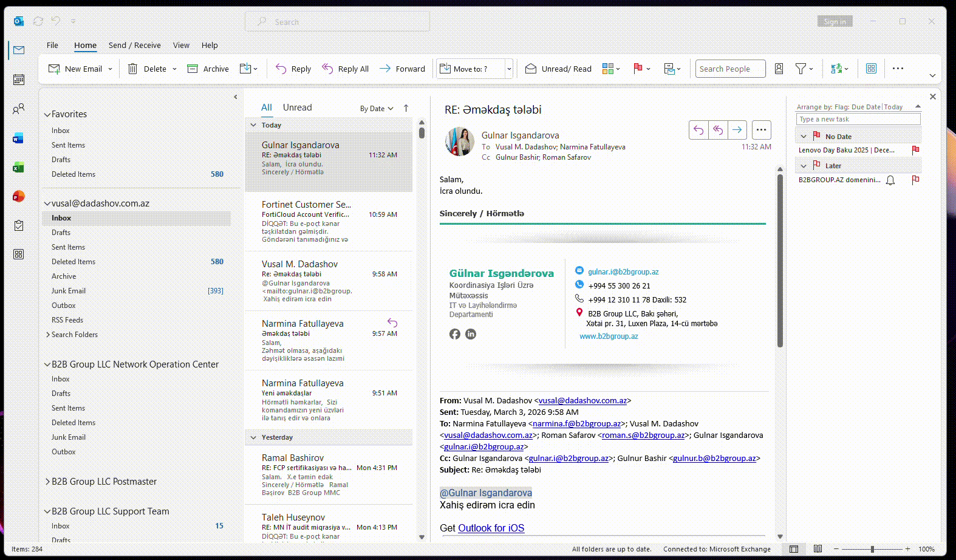Reverse the sort order arrow in the message list
Image resolution: width=956 pixels, height=560 pixels.
pos(406,108)
